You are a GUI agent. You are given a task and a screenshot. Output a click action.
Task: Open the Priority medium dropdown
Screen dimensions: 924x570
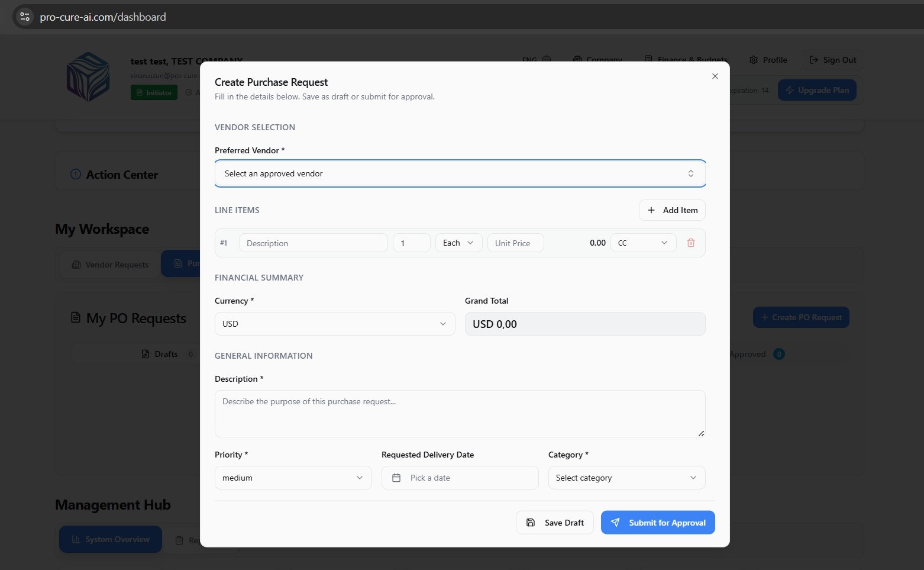coord(293,478)
